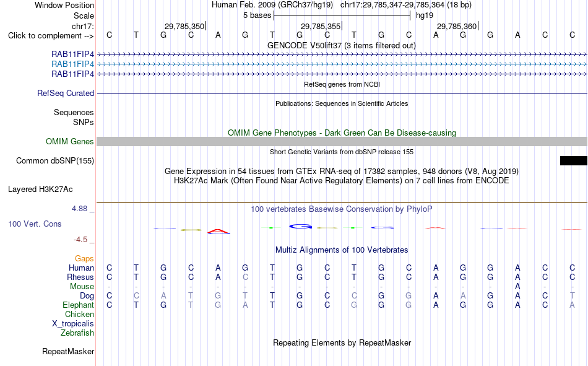This screenshot has width=588, height=366.
Task: Click the 29,785,360 ruler position
Action: click(x=457, y=26)
